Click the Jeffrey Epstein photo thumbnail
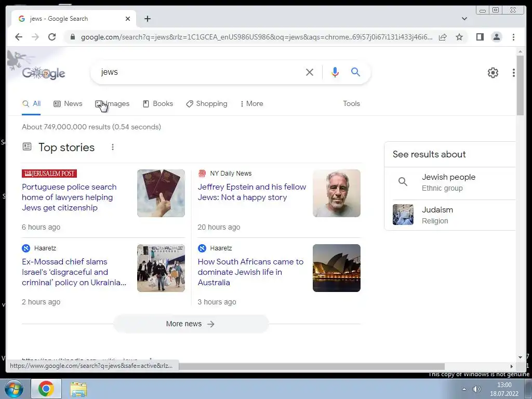This screenshot has width=532, height=399. tap(337, 193)
